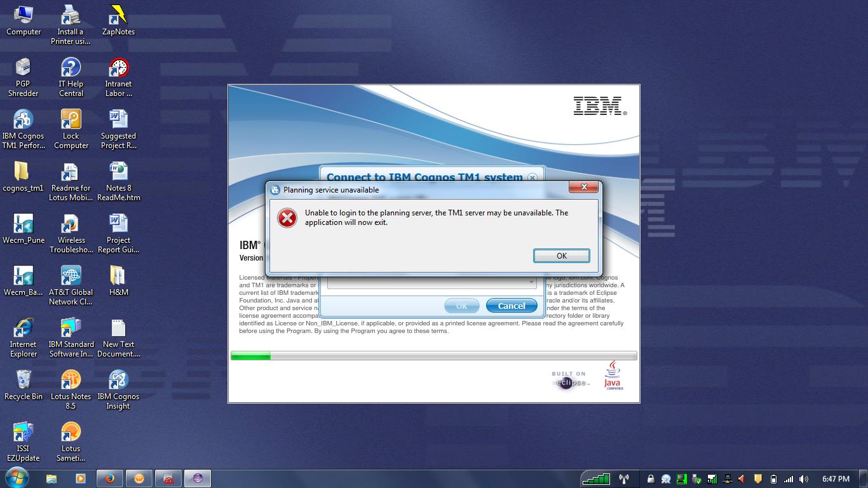Click the greyed OK button beside Cancel
The width and height of the screenshot is (868, 488).
click(462, 306)
